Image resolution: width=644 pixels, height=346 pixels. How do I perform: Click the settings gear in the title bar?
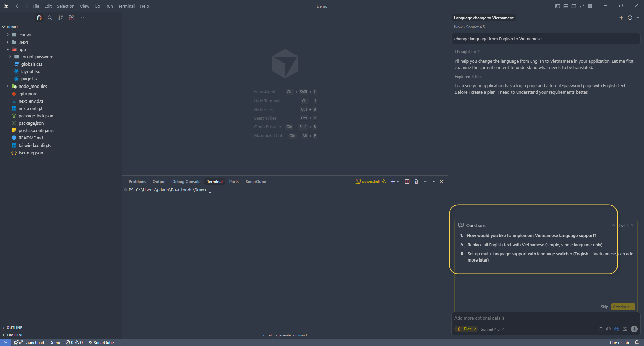tap(590, 6)
